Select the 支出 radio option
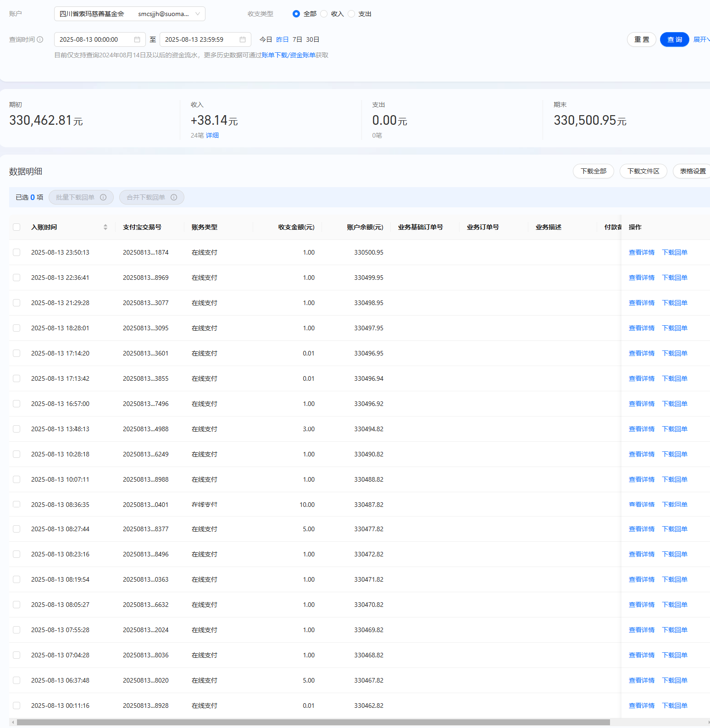 352,14
